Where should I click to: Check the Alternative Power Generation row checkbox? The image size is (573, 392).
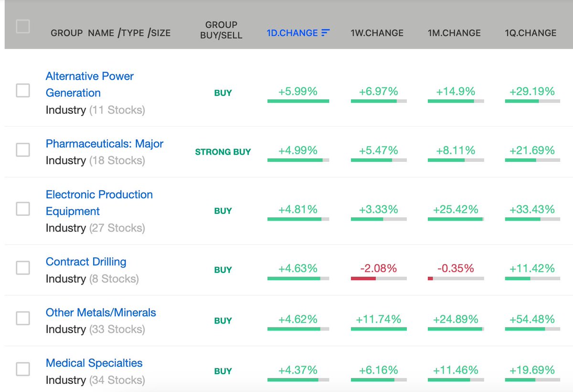22,90
